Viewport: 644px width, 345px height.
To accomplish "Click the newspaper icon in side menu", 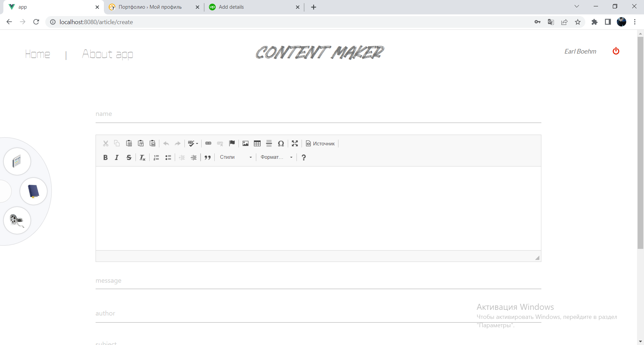I will pos(17,161).
